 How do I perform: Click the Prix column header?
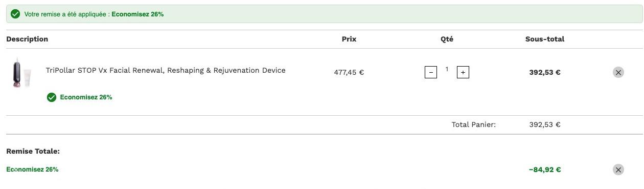(x=349, y=39)
